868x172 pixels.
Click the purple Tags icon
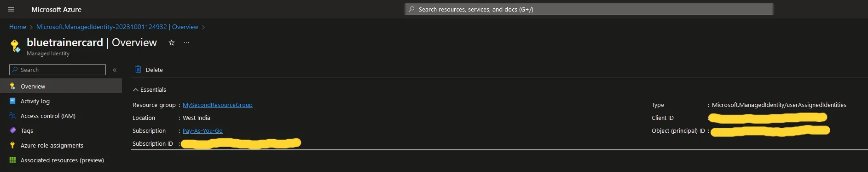click(12, 130)
